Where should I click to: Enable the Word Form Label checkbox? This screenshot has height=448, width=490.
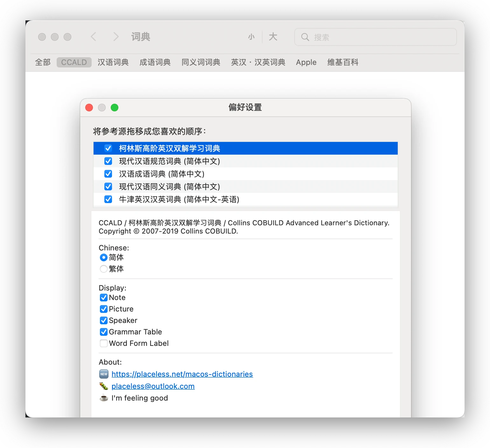point(104,343)
